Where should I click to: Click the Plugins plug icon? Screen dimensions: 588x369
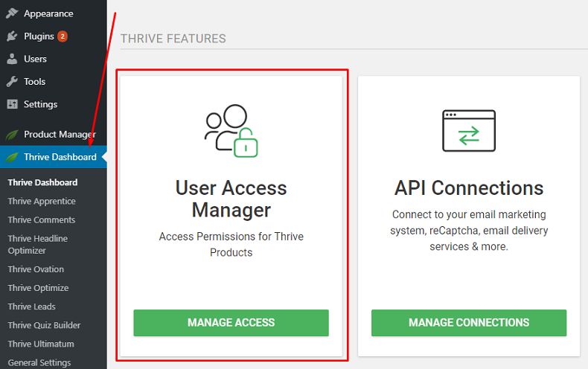(12, 36)
